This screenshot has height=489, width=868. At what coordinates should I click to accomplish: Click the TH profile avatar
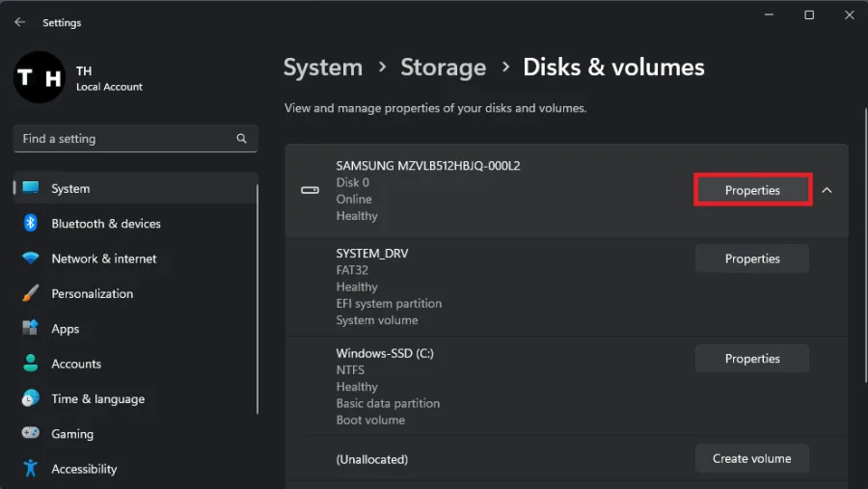click(40, 77)
